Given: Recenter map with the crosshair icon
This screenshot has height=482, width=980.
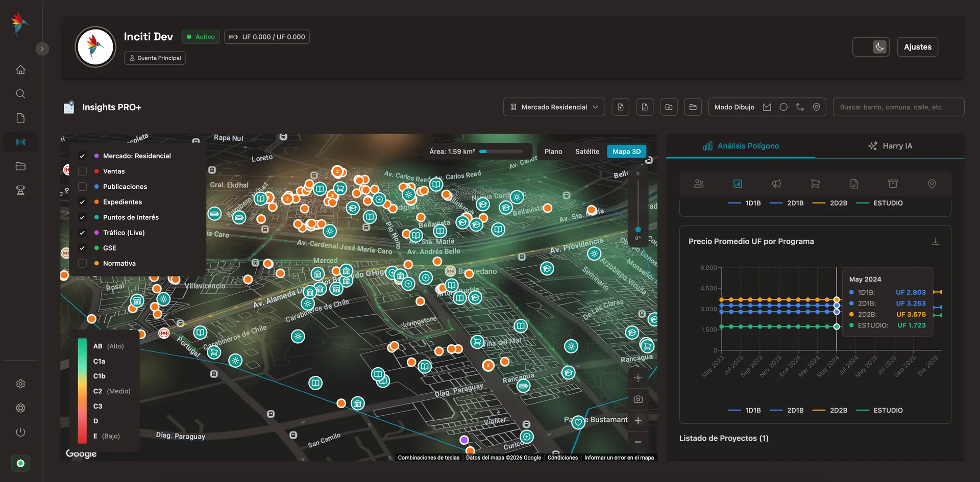Looking at the screenshot, I should tap(638, 377).
